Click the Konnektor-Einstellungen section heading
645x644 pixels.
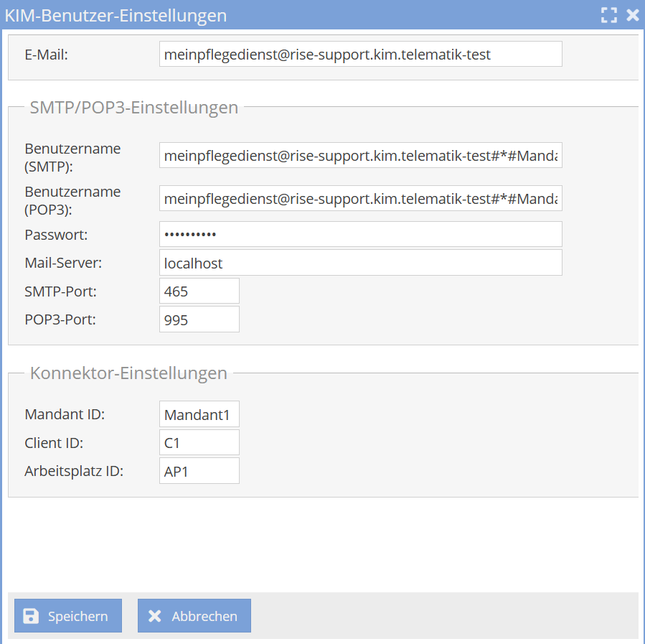(x=128, y=373)
